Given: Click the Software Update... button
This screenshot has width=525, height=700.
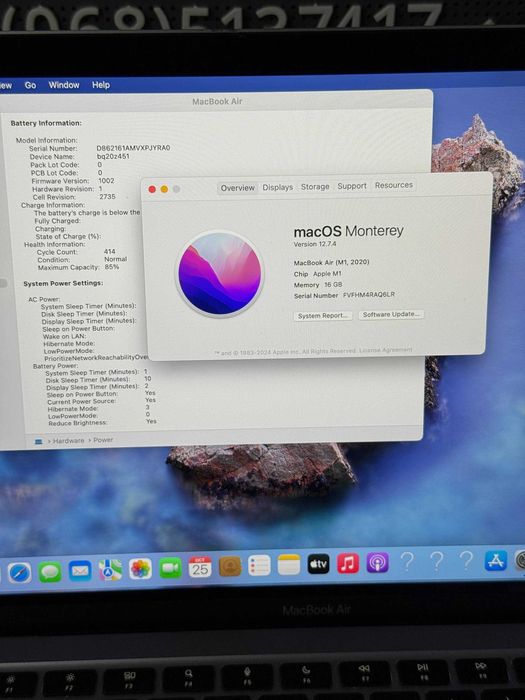Looking at the screenshot, I should click(x=391, y=314).
